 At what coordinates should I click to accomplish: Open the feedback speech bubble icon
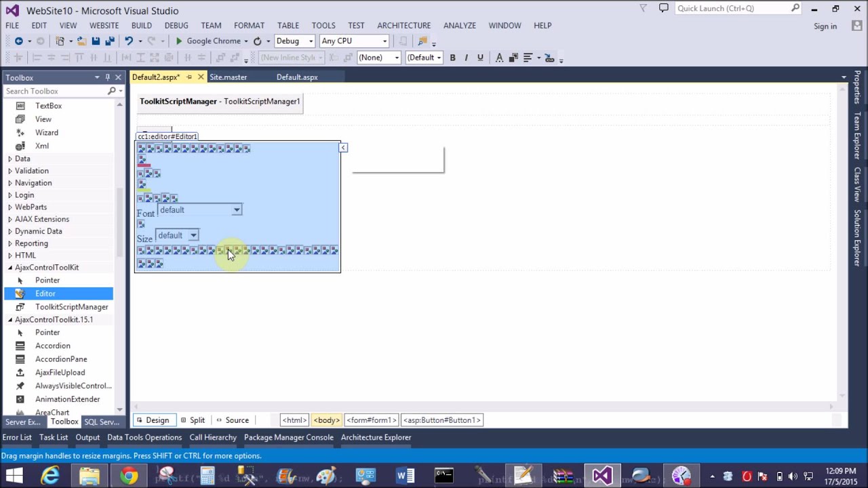664,8
